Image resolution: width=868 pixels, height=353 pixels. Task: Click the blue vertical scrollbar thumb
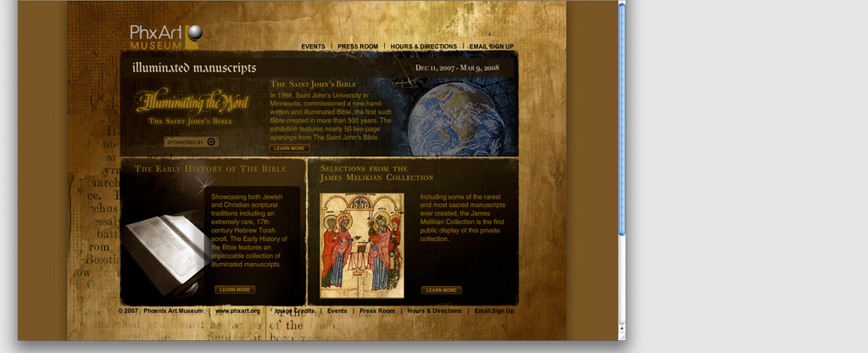(x=621, y=119)
